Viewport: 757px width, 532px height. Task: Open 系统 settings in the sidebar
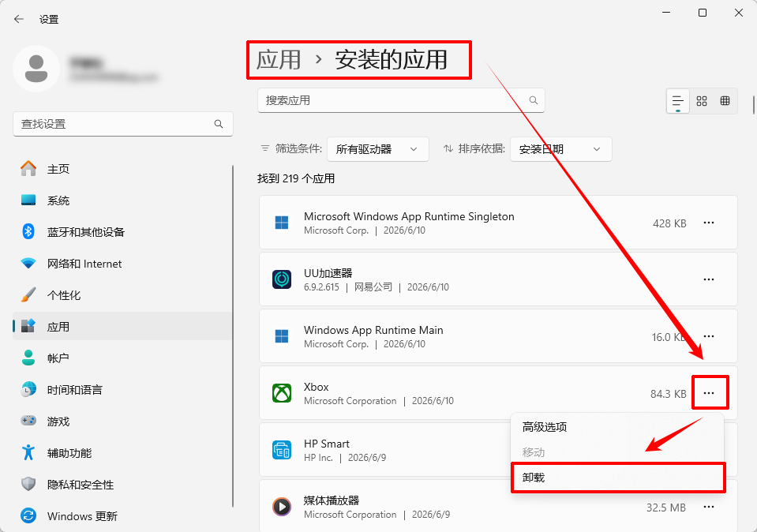[x=123, y=200]
